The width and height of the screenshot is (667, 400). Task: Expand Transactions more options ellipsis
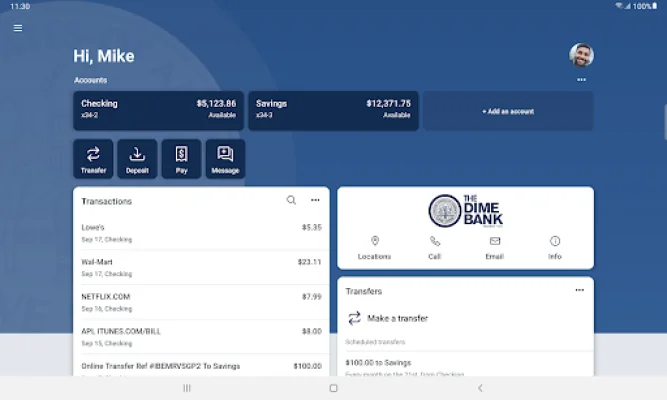tap(315, 200)
